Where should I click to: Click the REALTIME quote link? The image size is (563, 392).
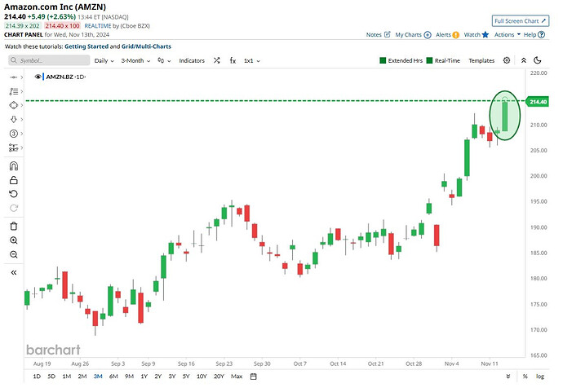click(98, 26)
